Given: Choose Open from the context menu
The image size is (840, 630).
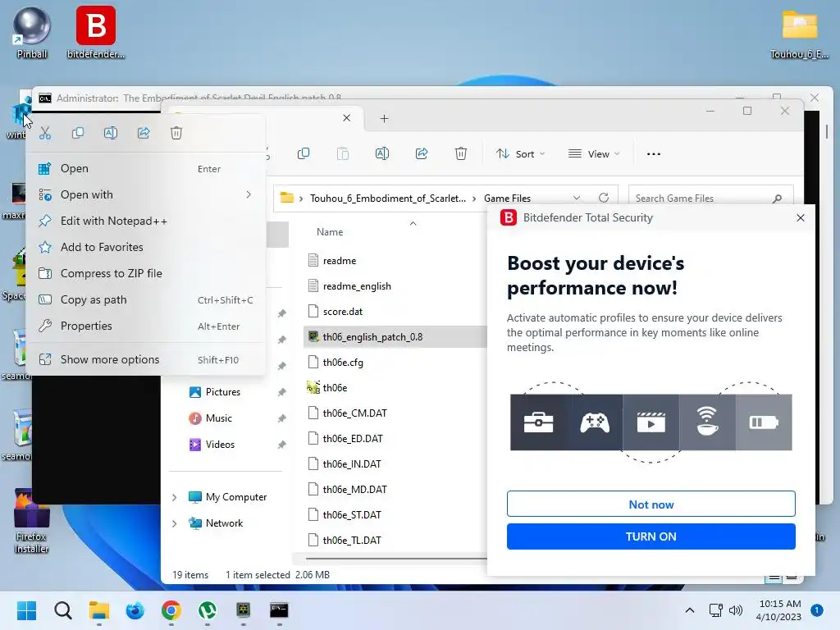Looking at the screenshot, I should (146, 169).
